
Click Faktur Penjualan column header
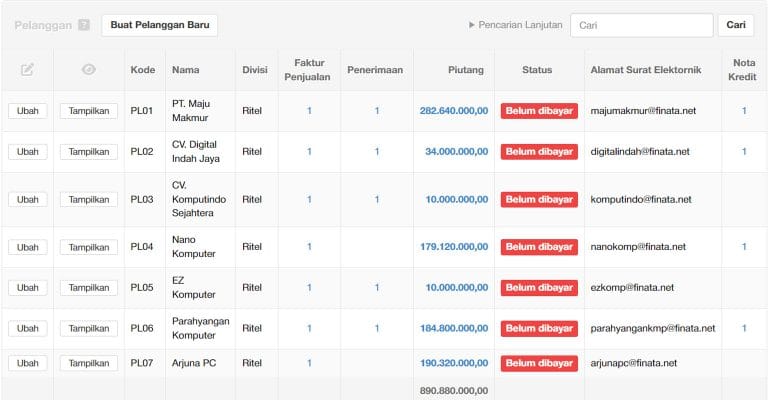click(x=308, y=70)
